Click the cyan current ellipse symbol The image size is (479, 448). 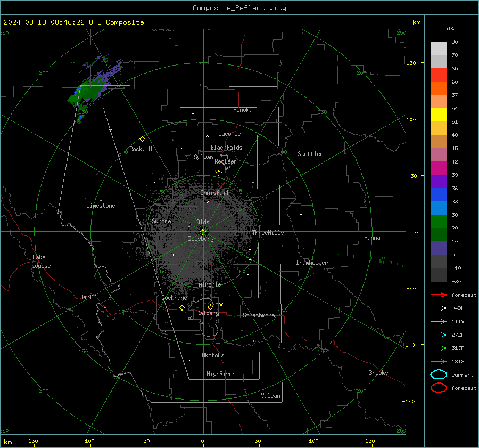coord(439,374)
